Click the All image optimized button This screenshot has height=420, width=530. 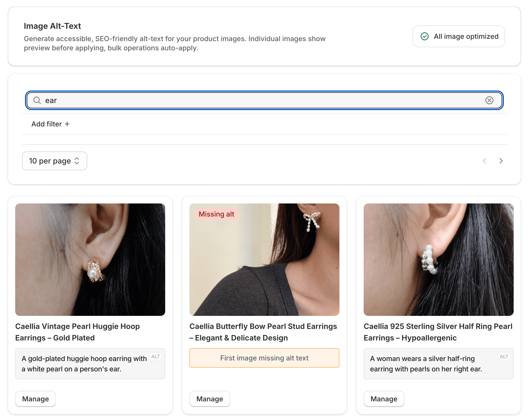(458, 36)
